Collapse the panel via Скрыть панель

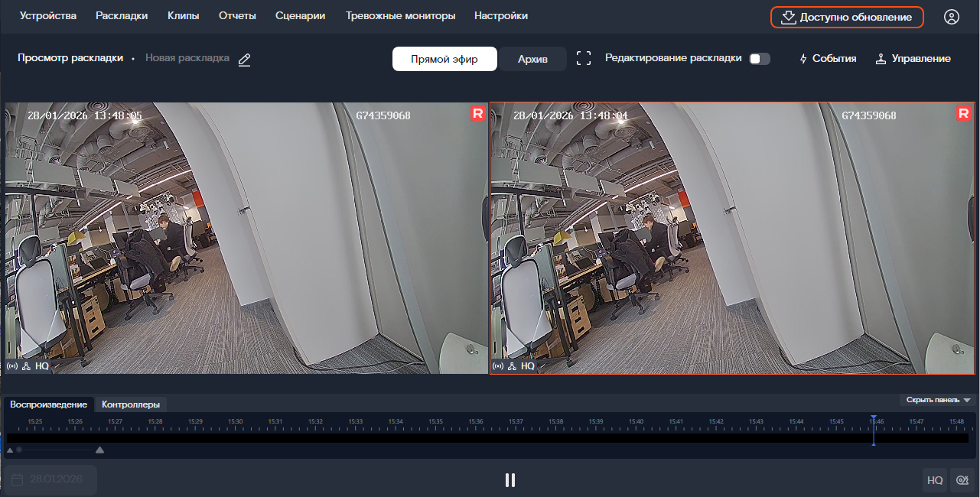tap(938, 400)
